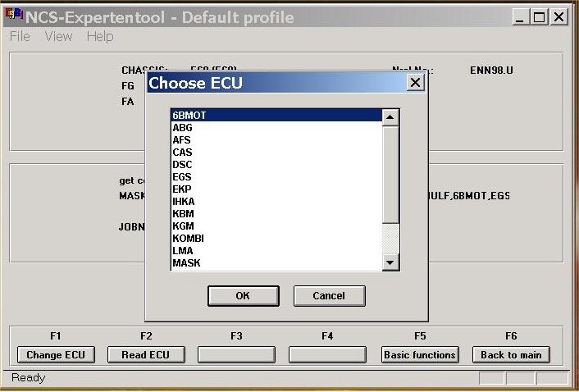
Task: Select IHKA in the ECU list
Action: (276, 202)
